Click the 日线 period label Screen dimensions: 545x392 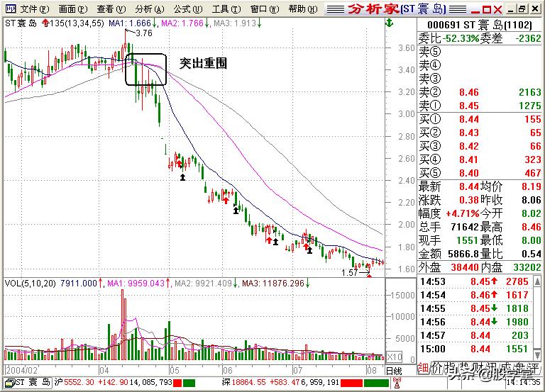click(x=394, y=371)
